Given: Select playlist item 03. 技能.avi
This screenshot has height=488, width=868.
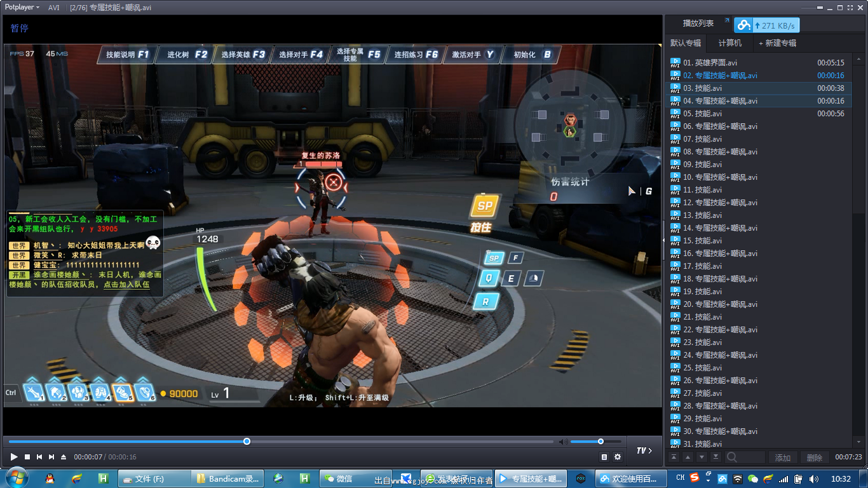Looking at the screenshot, I should coord(759,88).
